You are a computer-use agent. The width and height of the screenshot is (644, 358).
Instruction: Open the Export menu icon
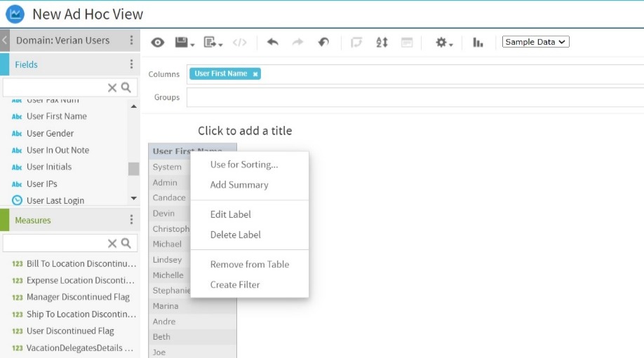click(x=213, y=42)
